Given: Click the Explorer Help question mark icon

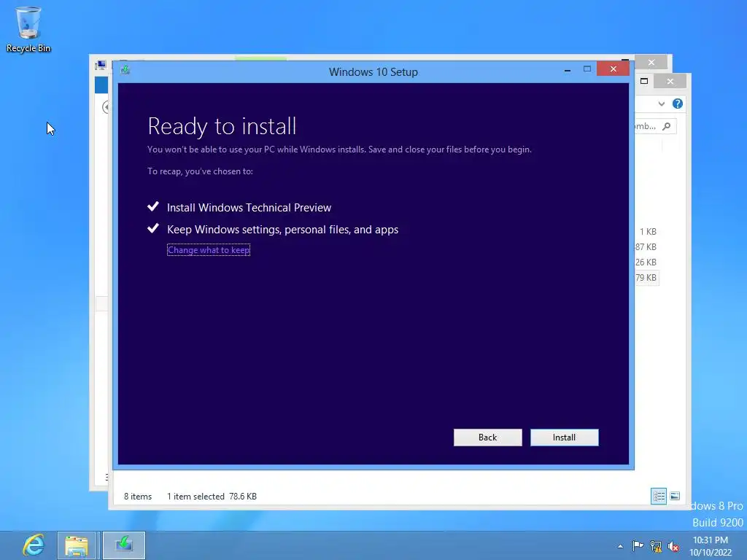Looking at the screenshot, I should pyautogui.click(x=678, y=104).
